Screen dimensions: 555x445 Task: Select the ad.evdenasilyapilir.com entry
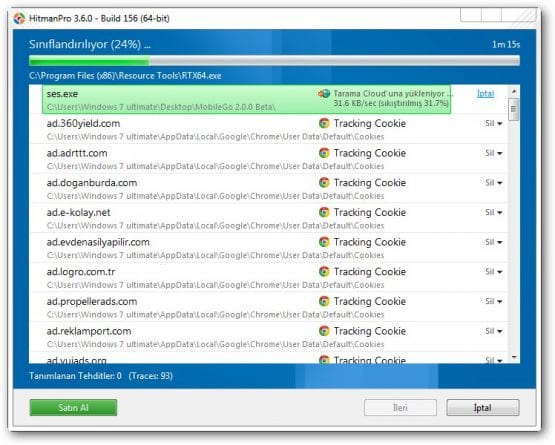[269, 248]
